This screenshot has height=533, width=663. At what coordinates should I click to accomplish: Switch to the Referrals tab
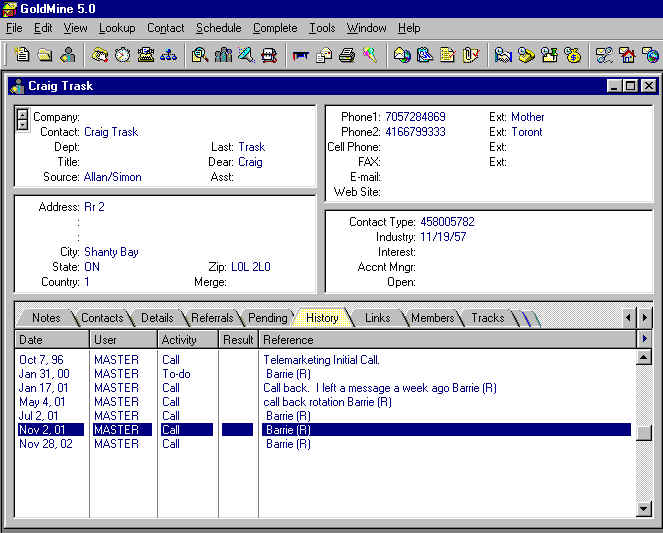click(212, 318)
